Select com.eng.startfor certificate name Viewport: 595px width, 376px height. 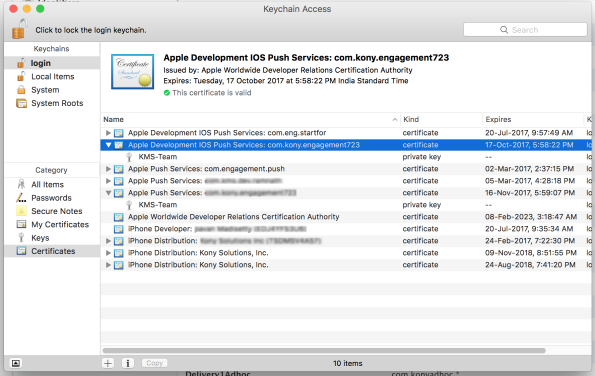tap(227, 133)
